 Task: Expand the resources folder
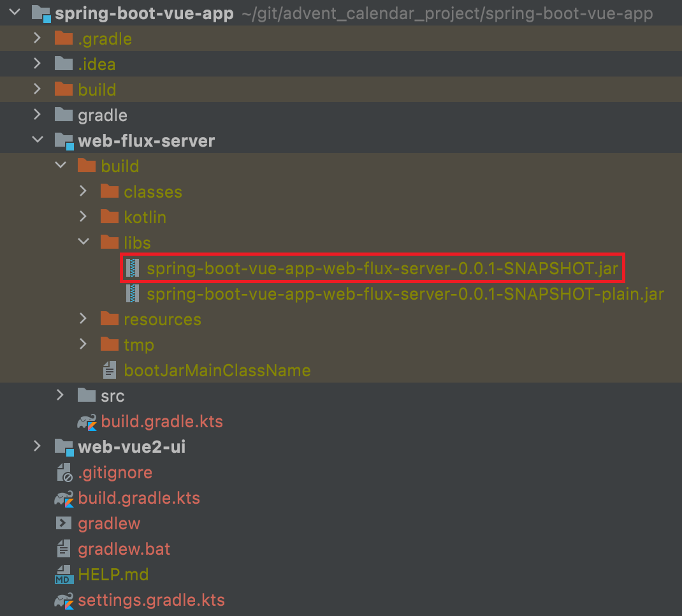[83, 319]
